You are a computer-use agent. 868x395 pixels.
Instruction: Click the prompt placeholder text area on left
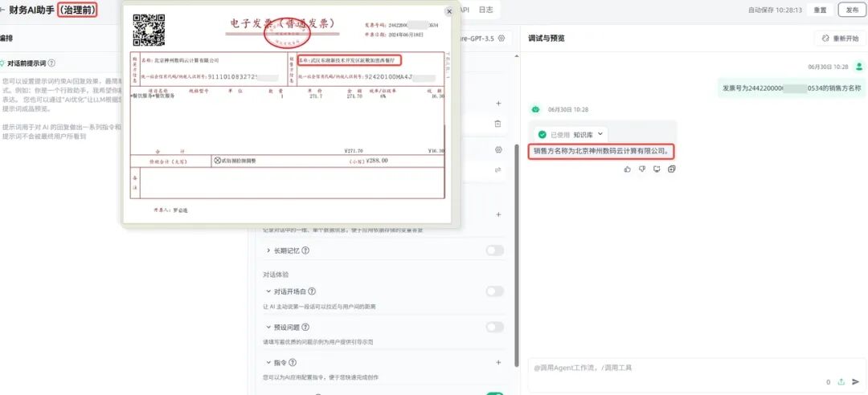[x=61, y=108]
